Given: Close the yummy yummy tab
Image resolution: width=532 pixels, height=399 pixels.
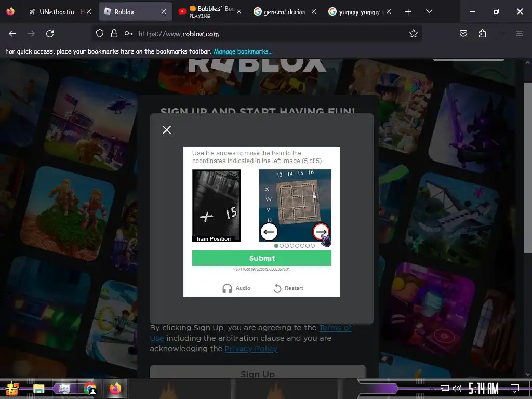Looking at the screenshot, I should point(389,11).
